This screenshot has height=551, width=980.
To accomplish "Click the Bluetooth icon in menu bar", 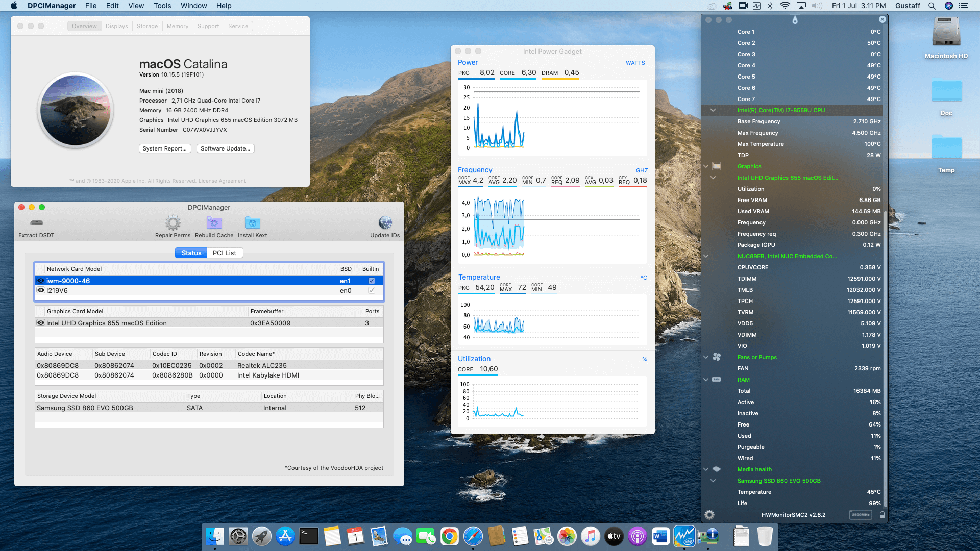I will click(x=770, y=6).
